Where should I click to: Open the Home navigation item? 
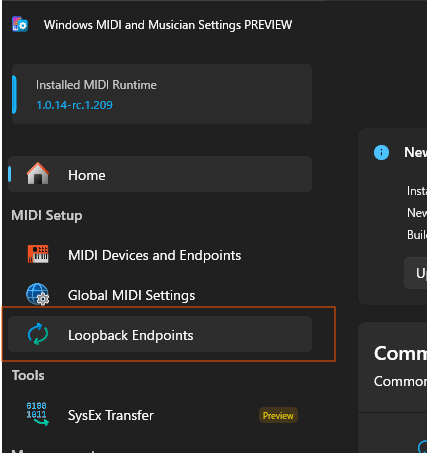point(160,174)
